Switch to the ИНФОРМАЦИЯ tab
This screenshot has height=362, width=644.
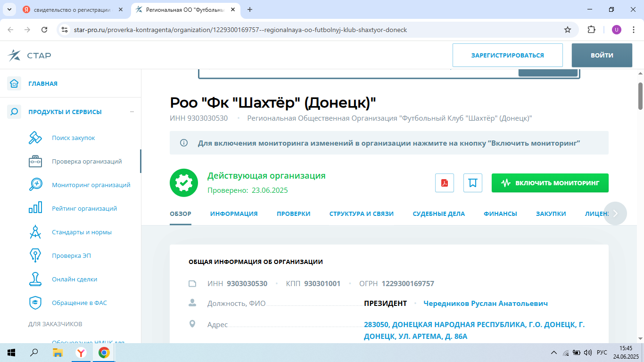tap(234, 214)
